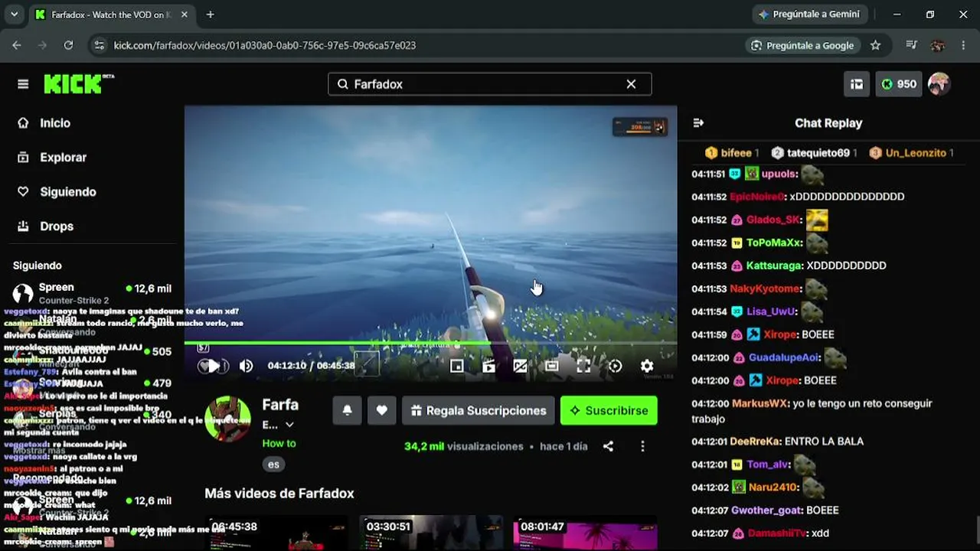Viewport: 980px width, 551px height.
Task: Open upuols chat user profile
Action: 779,174
